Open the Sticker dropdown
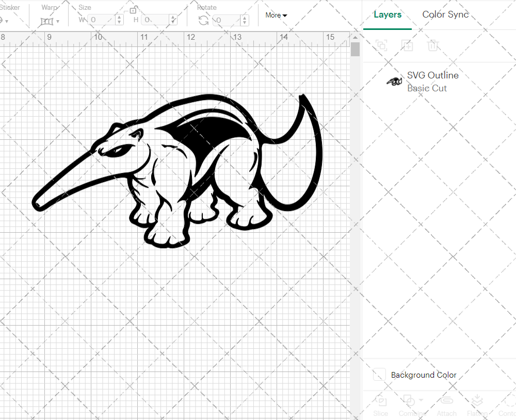Image resolution: width=516 pixels, height=420 pixels. [x=5, y=20]
